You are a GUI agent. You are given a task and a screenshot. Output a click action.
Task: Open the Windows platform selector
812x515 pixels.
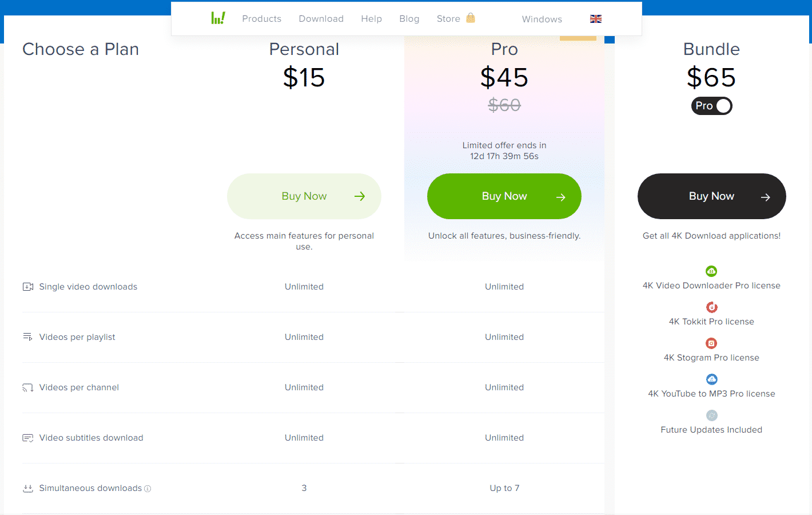click(x=542, y=19)
